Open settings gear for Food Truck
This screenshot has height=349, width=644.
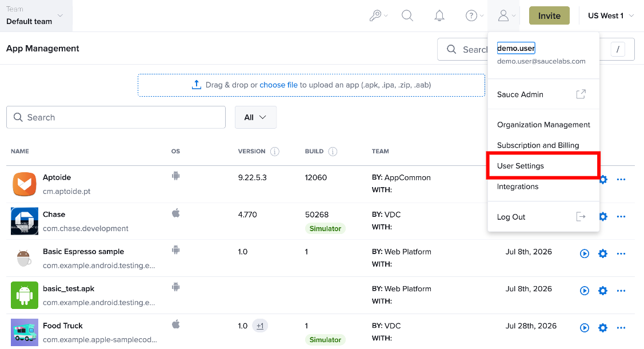[603, 328]
